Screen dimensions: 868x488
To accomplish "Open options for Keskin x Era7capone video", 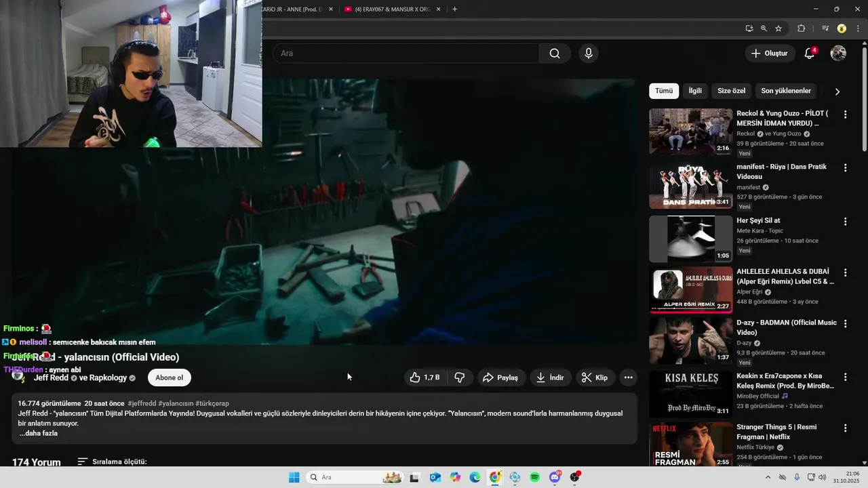I will coord(845,377).
